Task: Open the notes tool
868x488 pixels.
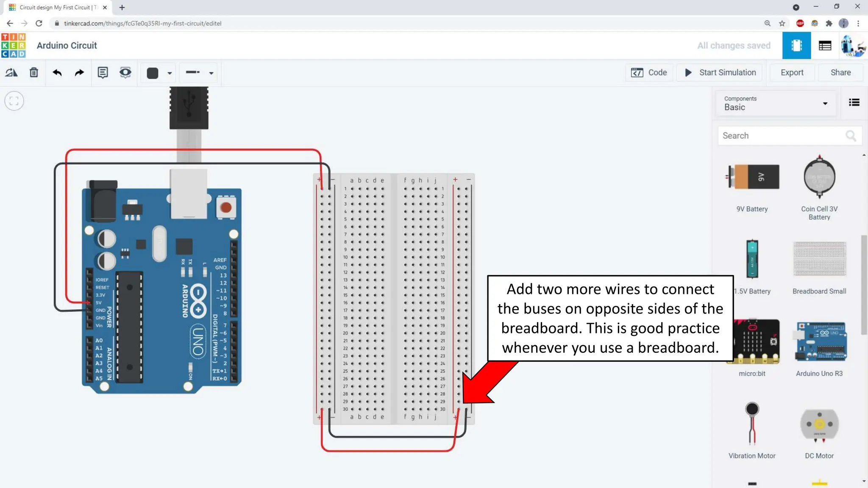Action: click(x=103, y=72)
